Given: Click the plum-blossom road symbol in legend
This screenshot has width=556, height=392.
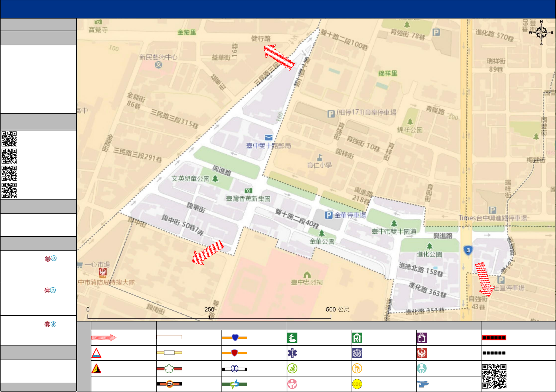Looking at the screenshot, I should click(169, 369).
